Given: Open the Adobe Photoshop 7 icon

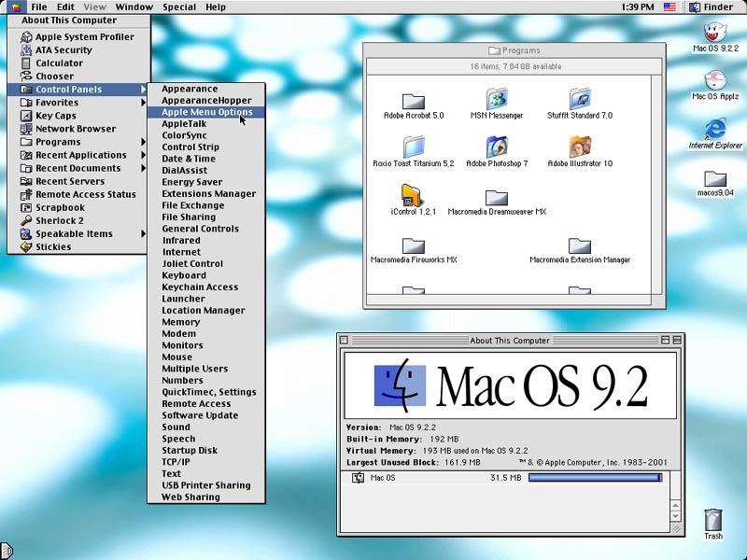Looking at the screenshot, I should 497,147.
